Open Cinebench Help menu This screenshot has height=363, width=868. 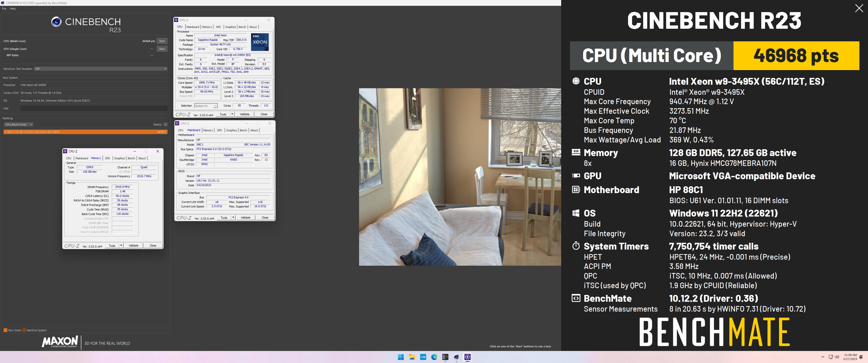click(x=12, y=9)
